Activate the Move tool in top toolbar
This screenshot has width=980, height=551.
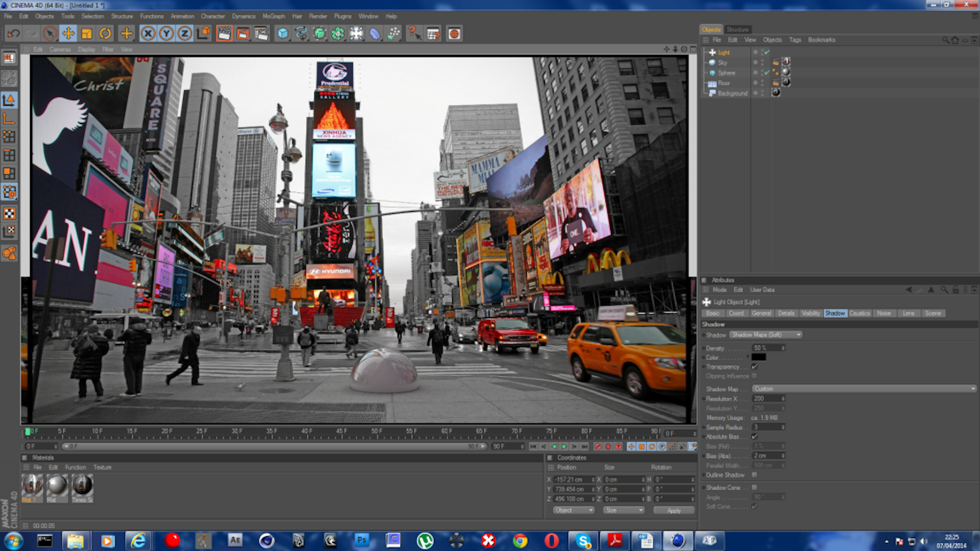coord(68,34)
